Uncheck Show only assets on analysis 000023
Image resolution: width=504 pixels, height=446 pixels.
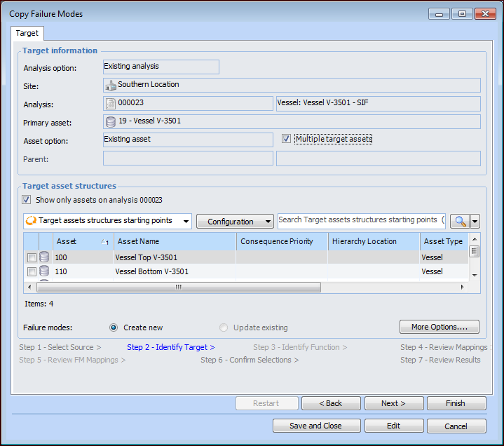27,200
